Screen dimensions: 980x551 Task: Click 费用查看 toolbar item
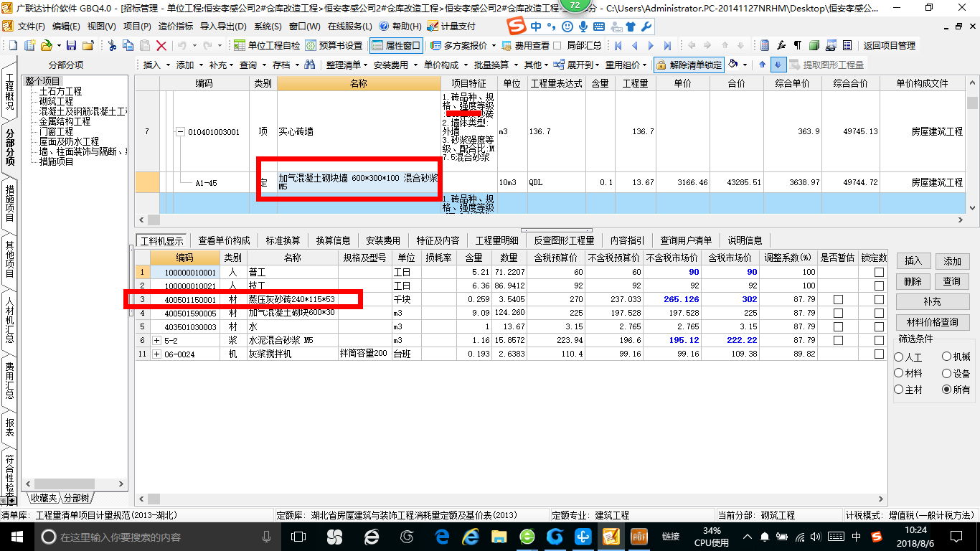click(526, 45)
